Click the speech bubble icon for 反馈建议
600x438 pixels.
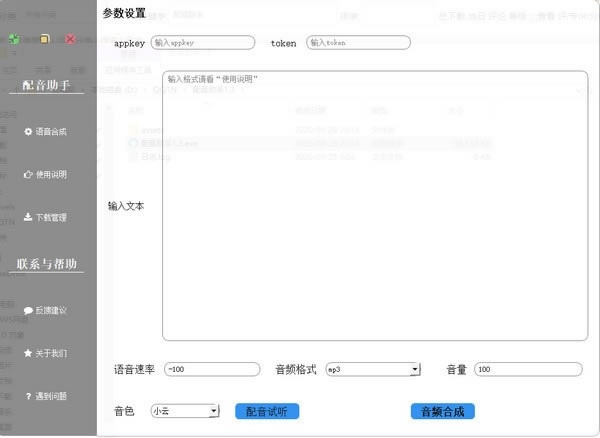28,310
